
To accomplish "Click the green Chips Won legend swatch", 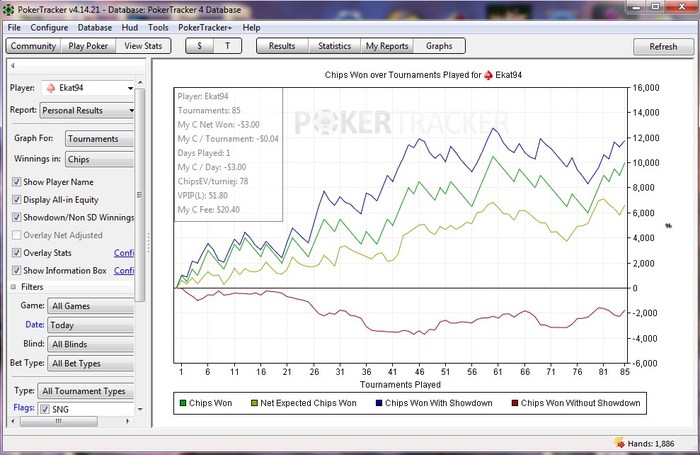I will pyautogui.click(x=182, y=403).
